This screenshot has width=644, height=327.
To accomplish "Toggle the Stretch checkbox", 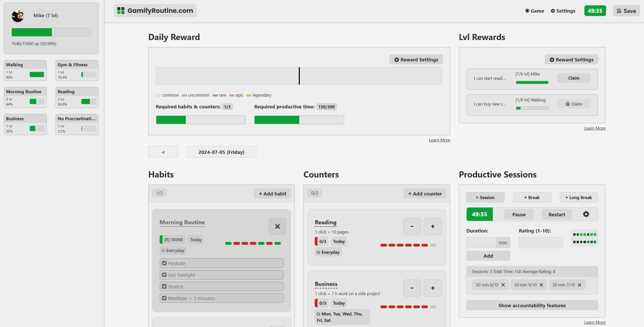I will point(165,286).
